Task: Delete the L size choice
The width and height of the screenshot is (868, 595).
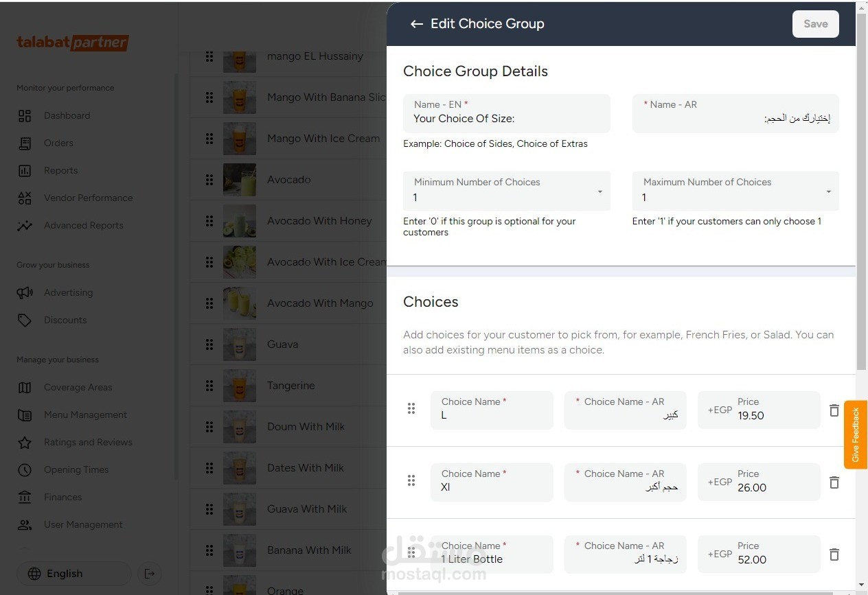Action: coord(834,410)
